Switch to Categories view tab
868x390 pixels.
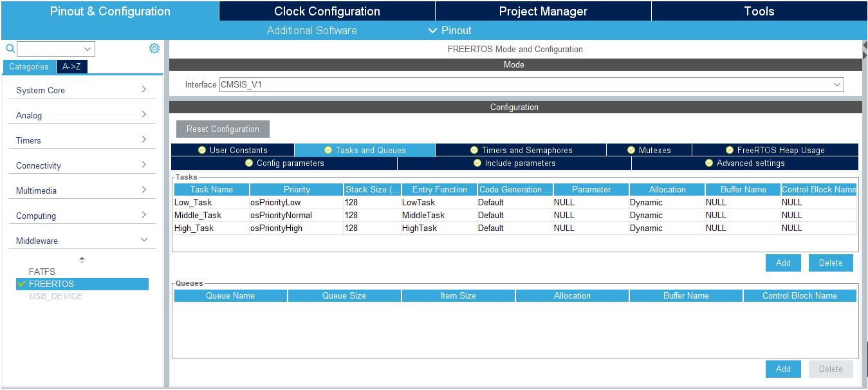[x=29, y=66]
